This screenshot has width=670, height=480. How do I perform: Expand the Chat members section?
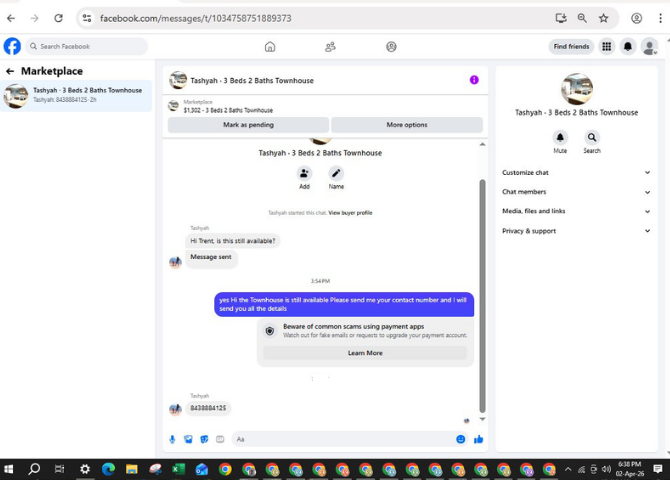576,192
